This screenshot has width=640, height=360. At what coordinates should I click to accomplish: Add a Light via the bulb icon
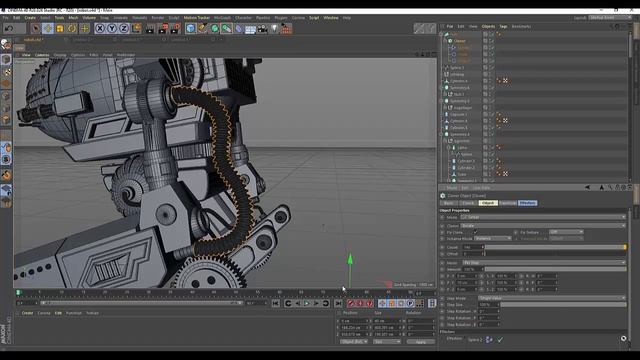(275, 28)
